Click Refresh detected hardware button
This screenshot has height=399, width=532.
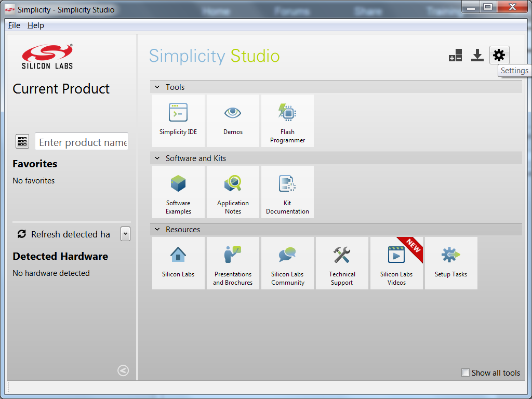pos(64,234)
